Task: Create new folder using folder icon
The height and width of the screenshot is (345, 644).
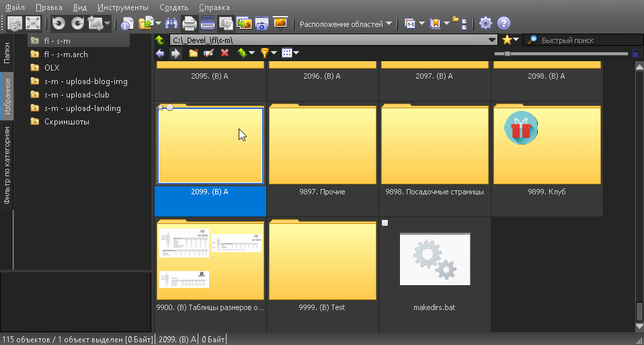Action: (193, 52)
